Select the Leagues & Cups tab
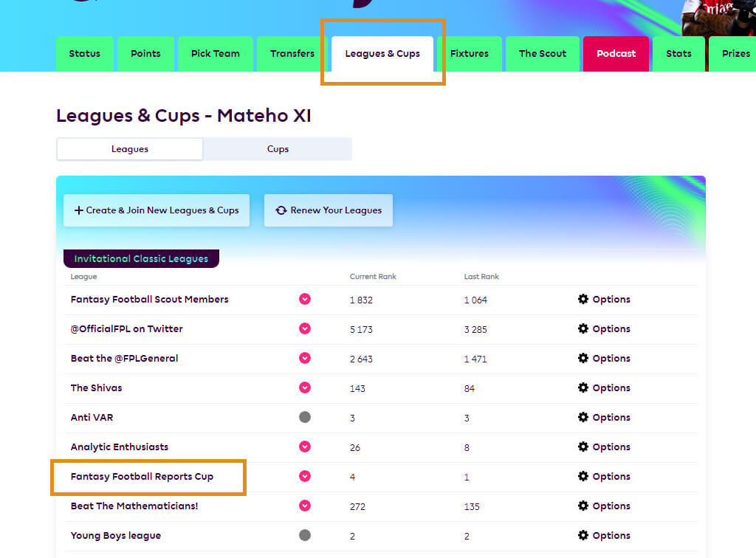This screenshot has width=756, height=558. click(382, 53)
